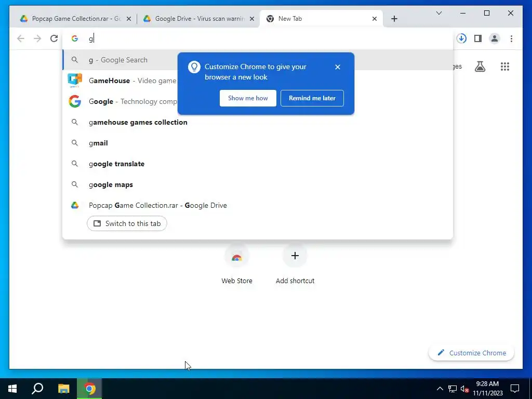Open the profile avatar icon
The width and height of the screenshot is (532, 399).
[x=495, y=38]
